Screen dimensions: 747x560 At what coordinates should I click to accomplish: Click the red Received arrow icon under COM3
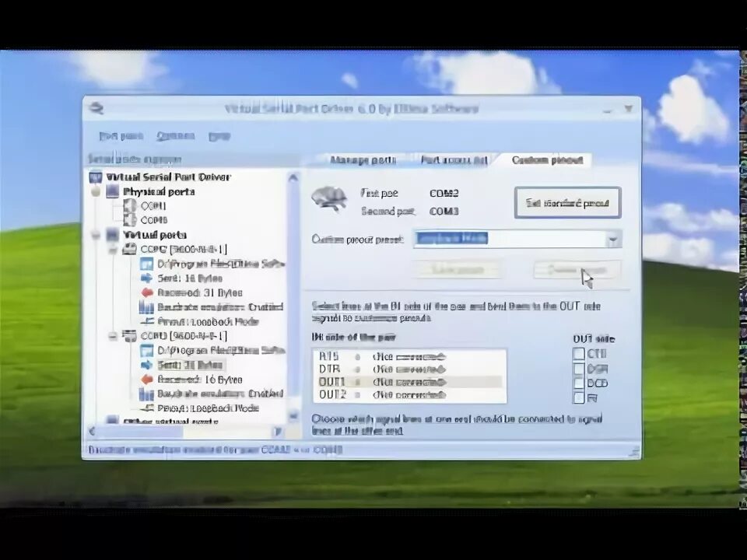(x=147, y=380)
